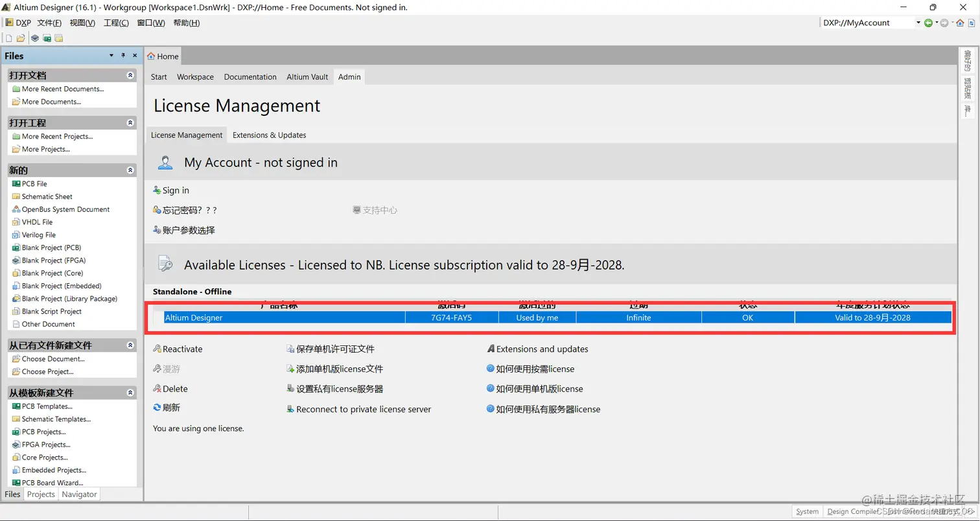Image resolution: width=980 pixels, height=521 pixels.
Task: Open the Extensions & Updates sub-tab
Action: [269, 135]
